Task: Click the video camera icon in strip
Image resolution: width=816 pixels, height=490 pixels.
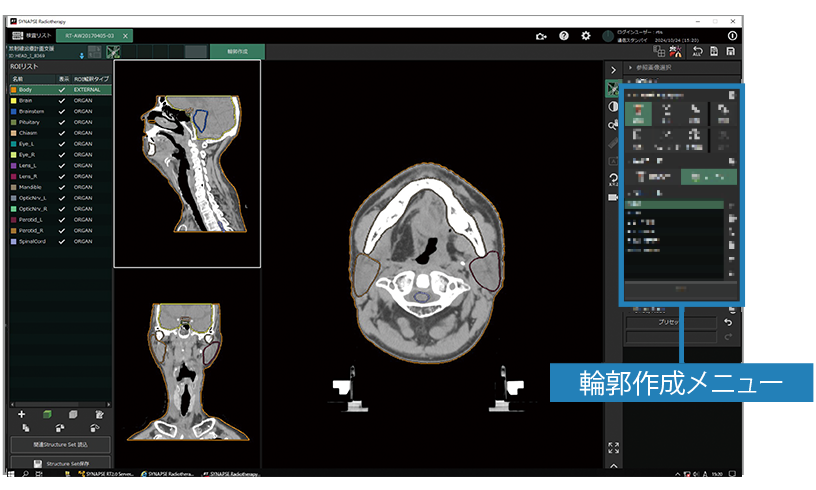Action: [x=613, y=198]
